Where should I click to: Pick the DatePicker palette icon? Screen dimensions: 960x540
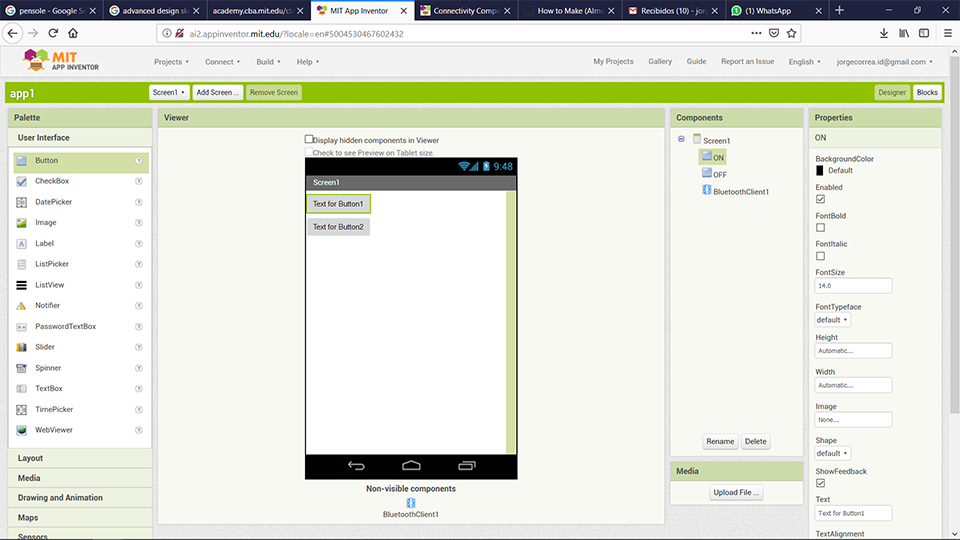point(21,202)
